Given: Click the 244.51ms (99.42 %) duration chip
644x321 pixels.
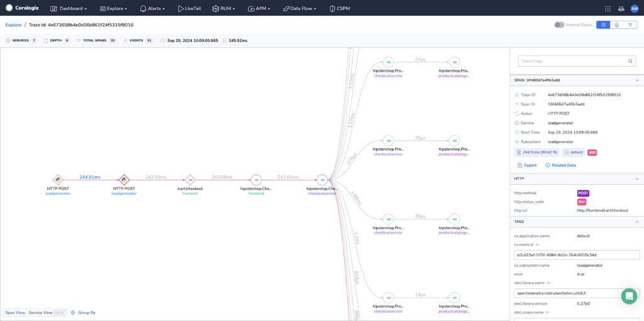Looking at the screenshot, I should tap(537, 152).
